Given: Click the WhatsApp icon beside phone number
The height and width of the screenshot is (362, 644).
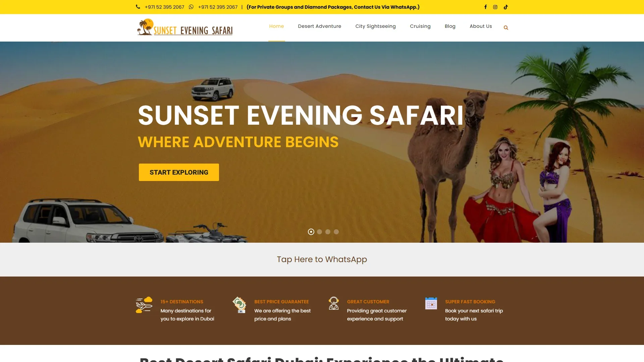Looking at the screenshot, I should click(x=191, y=7).
